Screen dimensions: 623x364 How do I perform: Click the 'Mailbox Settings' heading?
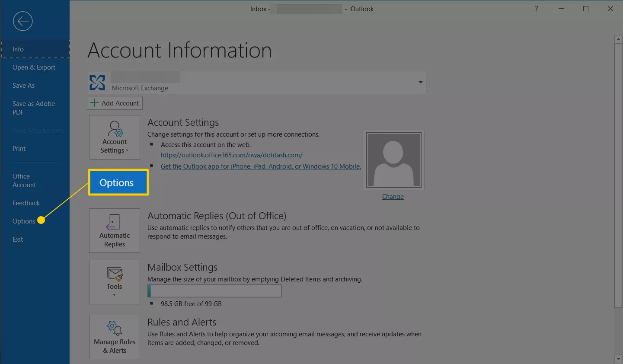tap(182, 267)
